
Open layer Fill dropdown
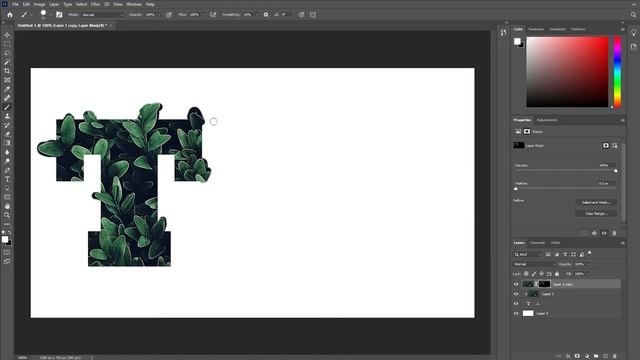pyautogui.click(x=588, y=274)
